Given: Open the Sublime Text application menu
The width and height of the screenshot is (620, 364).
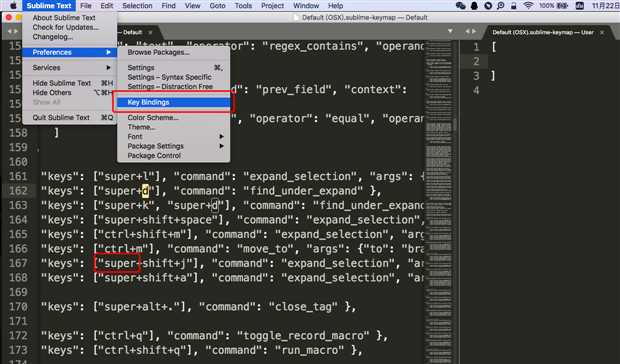Looking at the screenshot, I should 49,6.
